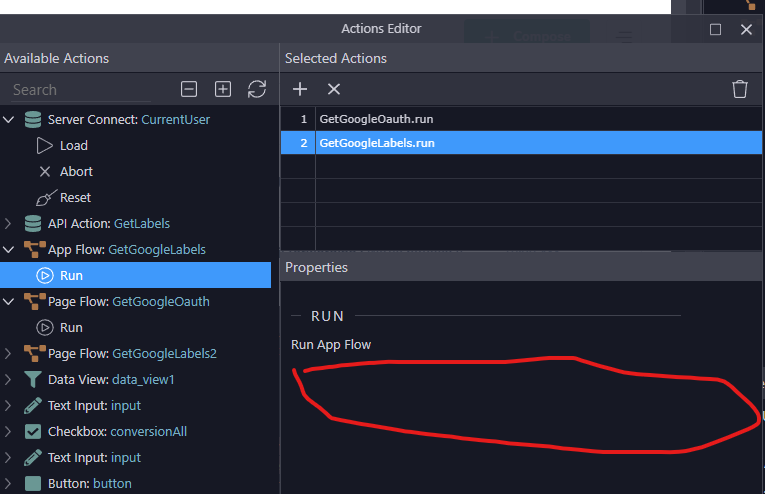
Task: Collapse all available actions tree
Action: (x=189, y=89)
